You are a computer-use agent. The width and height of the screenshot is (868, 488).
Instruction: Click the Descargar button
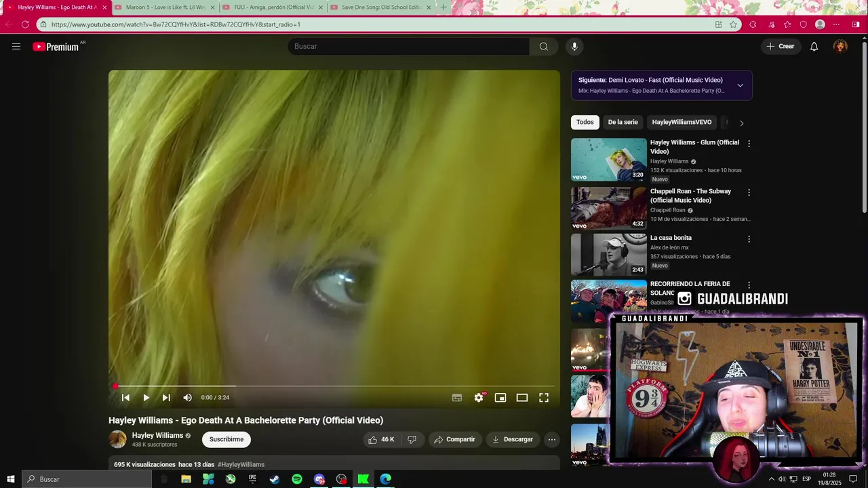(x=513, y=439)
